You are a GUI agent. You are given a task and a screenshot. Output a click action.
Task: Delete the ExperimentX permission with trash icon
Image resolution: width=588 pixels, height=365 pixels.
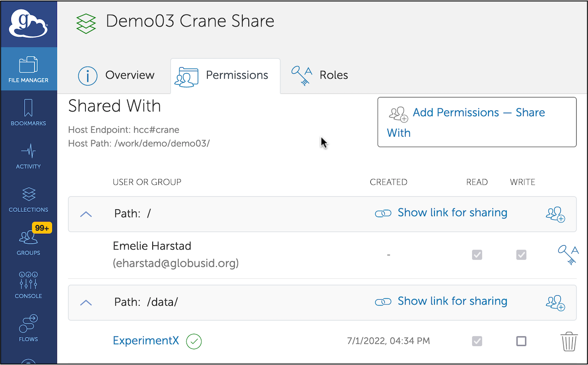click(x=569, y=341)
